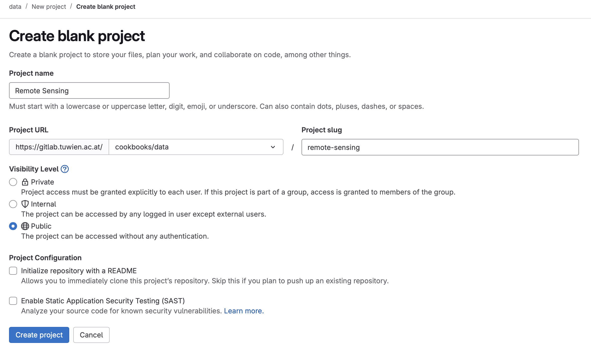Image resolution: width=591 pixels, height=364 pixels.
Task: Click the lock icon next to Private
Action: (x=25, y=182)
